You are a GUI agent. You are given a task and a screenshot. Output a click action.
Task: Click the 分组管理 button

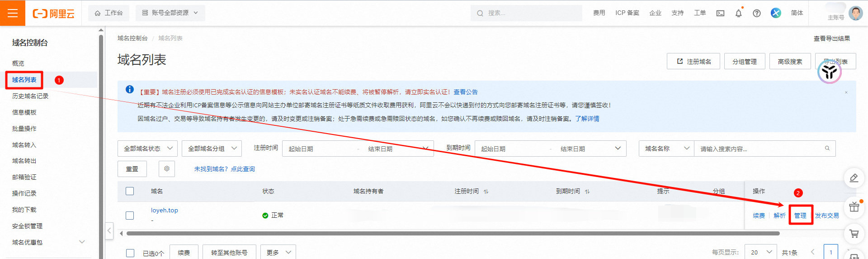745,61
